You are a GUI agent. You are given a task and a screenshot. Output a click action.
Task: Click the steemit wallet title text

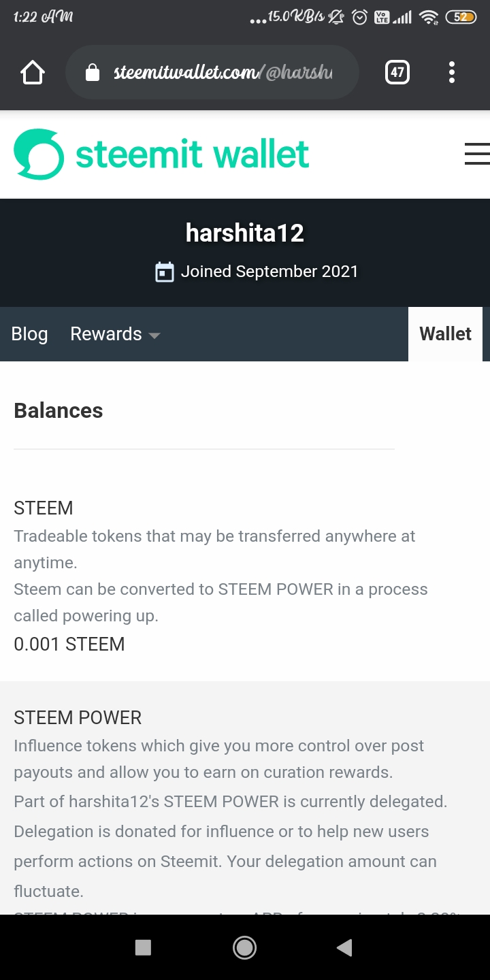point(193,154)
